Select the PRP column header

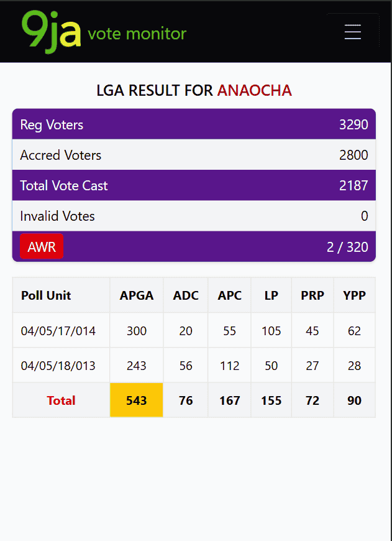click(312, 295)
